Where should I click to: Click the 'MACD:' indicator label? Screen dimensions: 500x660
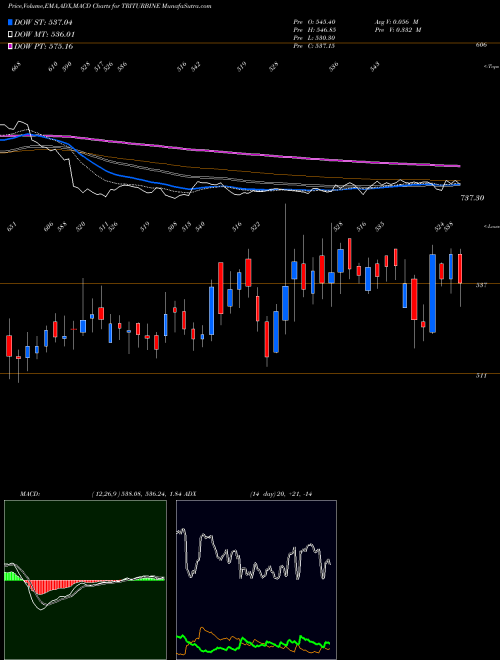click(29, 494)
